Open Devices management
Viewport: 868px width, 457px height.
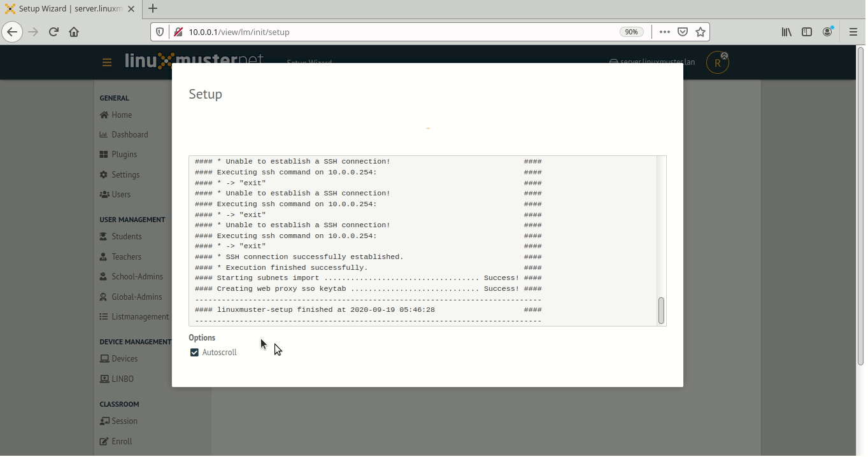click(x=124, y=358)
